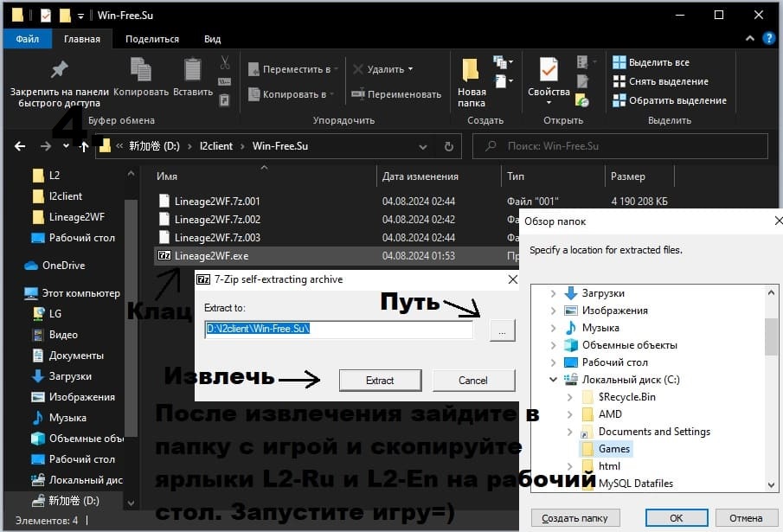The height and width of the screenshot is (532, 783).
Task: Select the AMD folder in the tree
Action: 610,414
